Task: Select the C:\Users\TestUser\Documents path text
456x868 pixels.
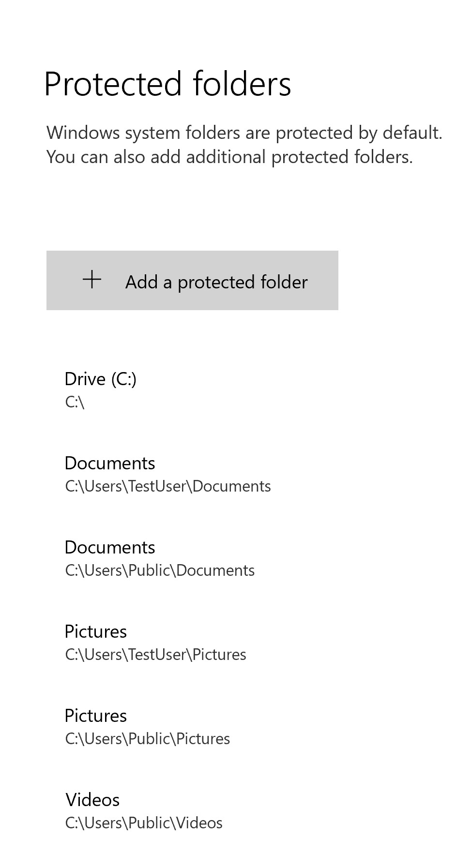Action: [168, 486]
